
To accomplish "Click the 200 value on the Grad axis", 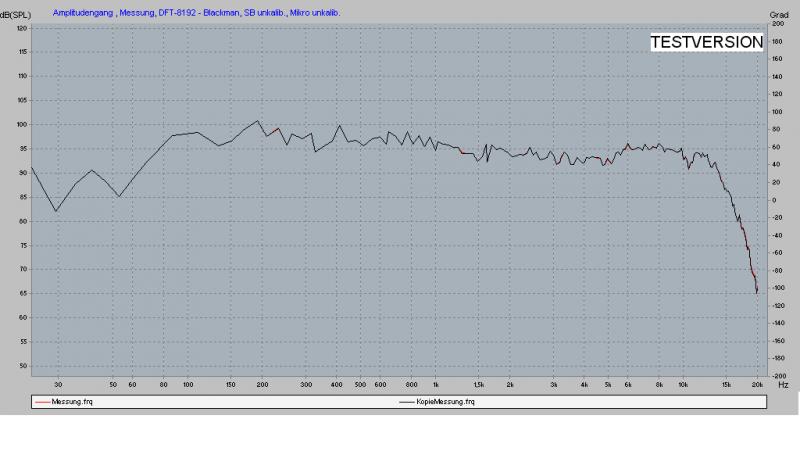I will 778,24.
